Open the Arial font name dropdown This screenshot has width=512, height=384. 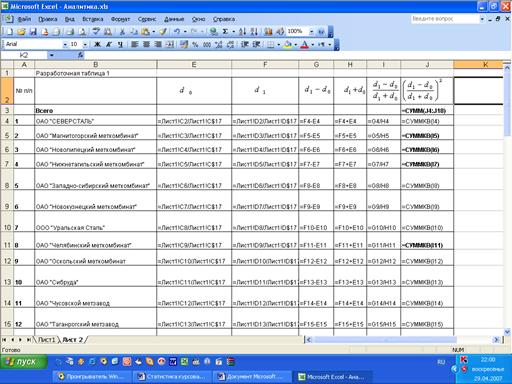tap(65, 44)
